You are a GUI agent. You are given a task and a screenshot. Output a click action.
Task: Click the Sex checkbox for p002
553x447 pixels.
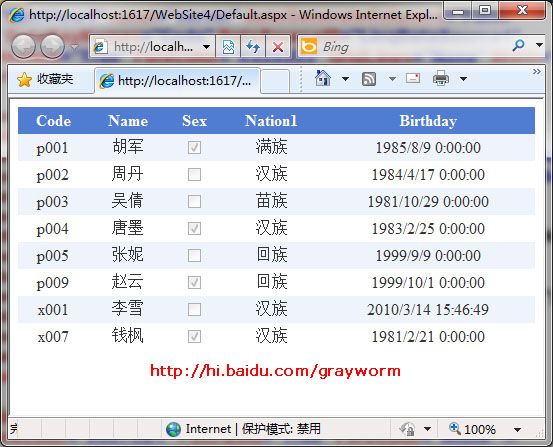coord(194,174)
